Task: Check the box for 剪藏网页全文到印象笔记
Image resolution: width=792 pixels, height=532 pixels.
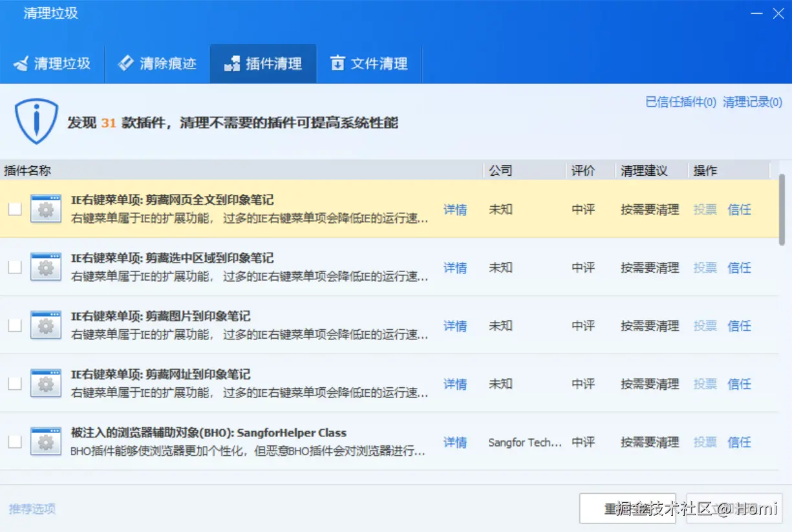Action: click(15, 209)
